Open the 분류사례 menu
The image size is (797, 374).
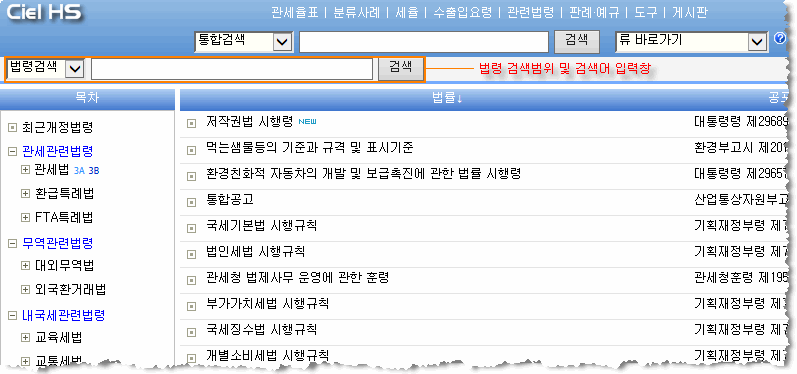pyautogui.click(x=357, y=13)
